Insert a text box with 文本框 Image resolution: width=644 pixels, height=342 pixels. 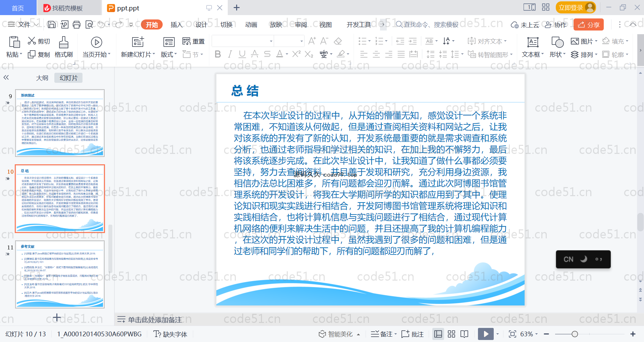(x=533, y=47)
